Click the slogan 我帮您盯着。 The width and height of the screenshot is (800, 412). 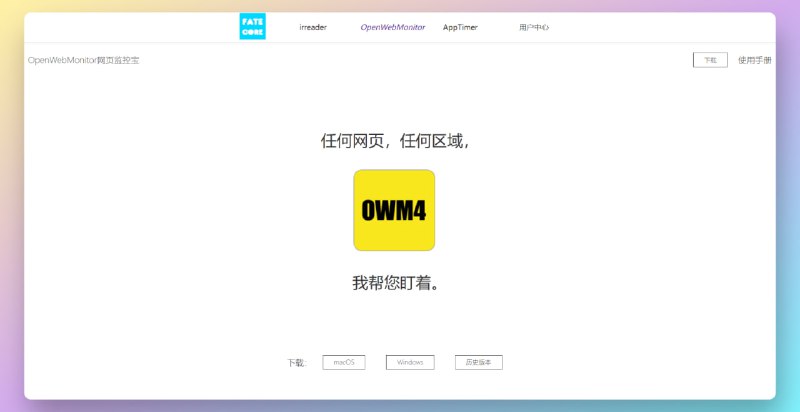[395, 282]
